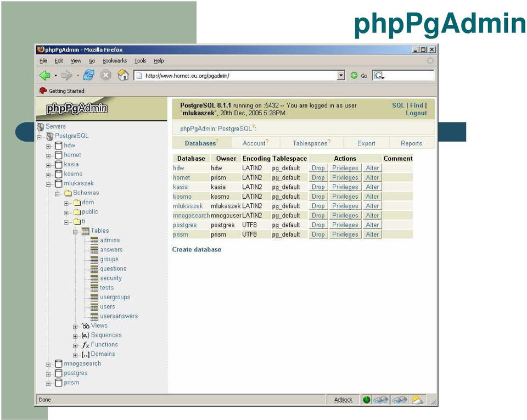Collapse the Tables node
The width and height of the screenshot is (527, 420).
[x=76, y=232]
